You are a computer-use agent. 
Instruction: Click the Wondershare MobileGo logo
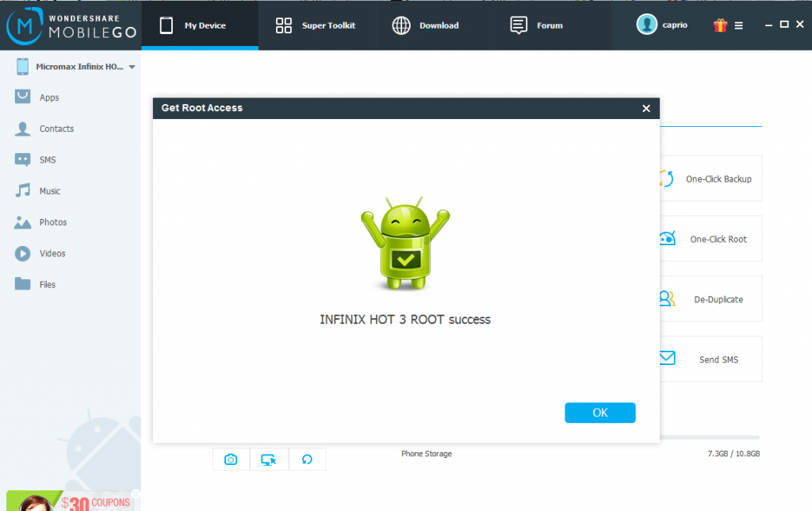pos(71,25)
